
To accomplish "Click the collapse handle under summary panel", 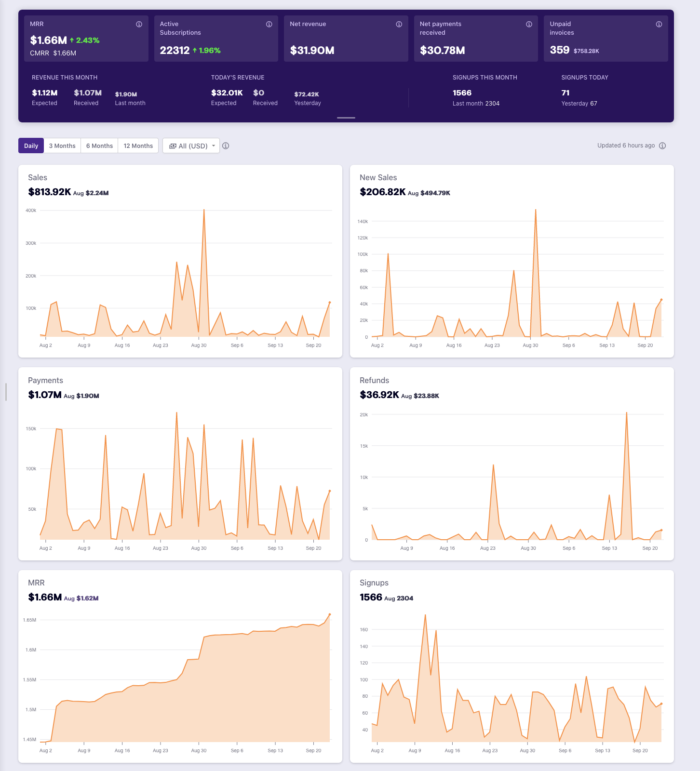I will [x=346, y=118].
